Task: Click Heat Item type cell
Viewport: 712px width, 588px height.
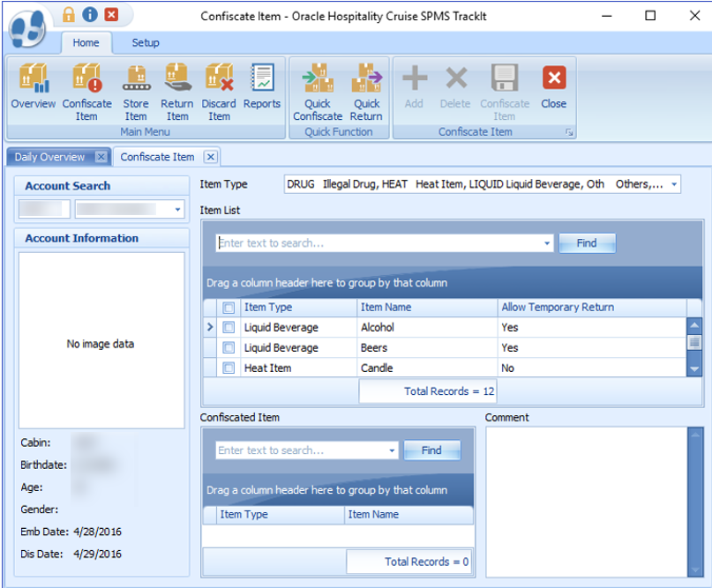Action: click(298, 368)
